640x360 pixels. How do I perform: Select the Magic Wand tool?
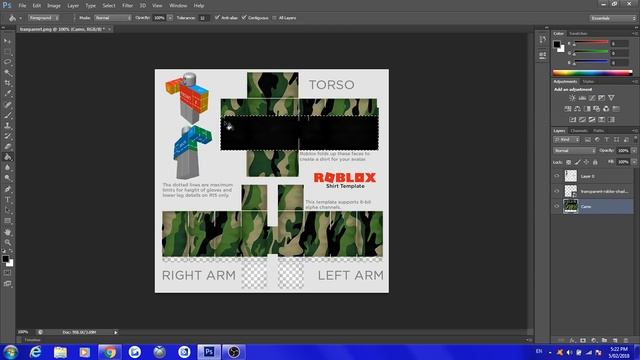[7, 73]
